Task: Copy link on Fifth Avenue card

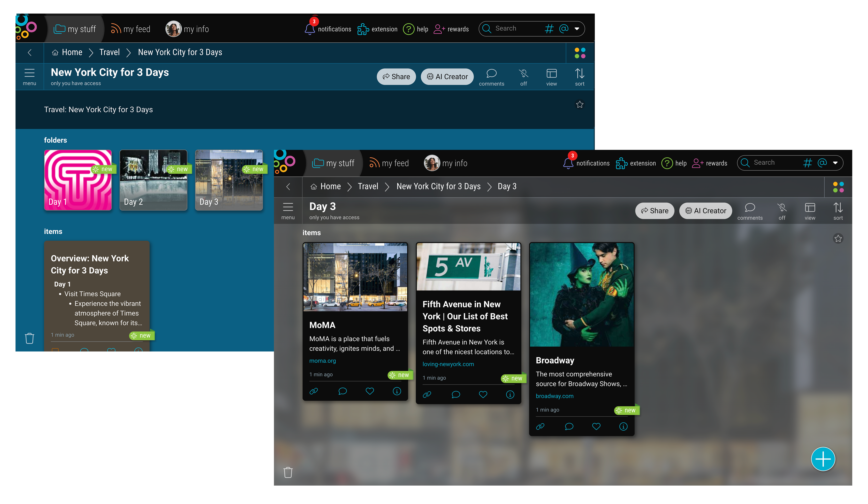Action: coord(427,394)
